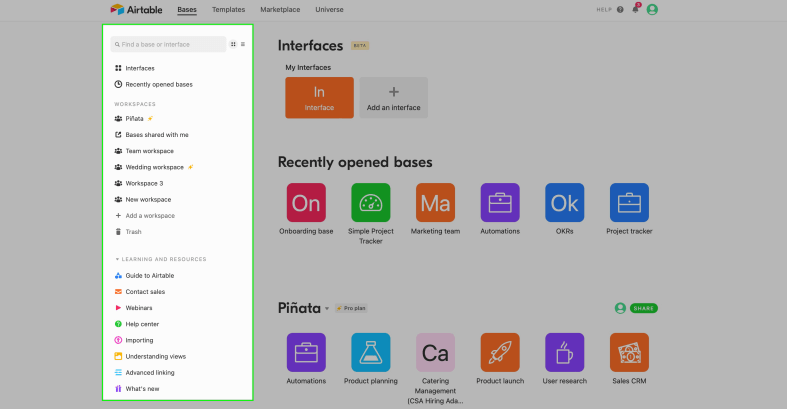Open the Help question mark icon

[x=620, y=10]
